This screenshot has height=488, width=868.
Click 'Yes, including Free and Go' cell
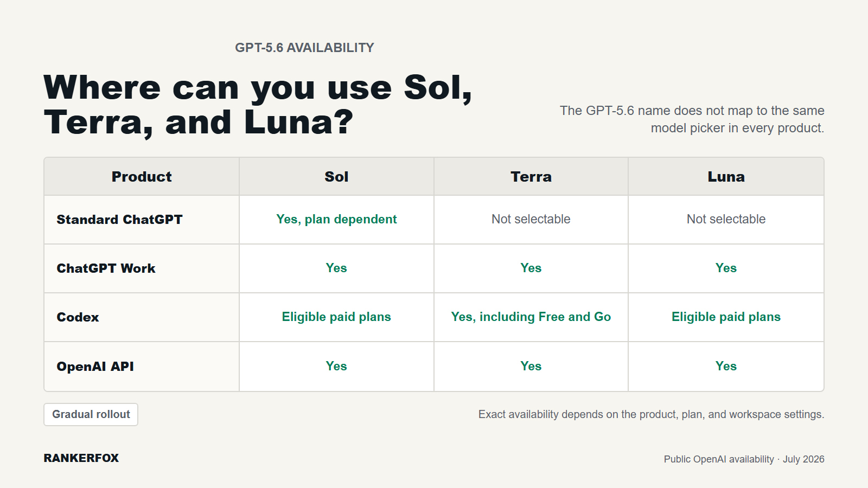tap(531, 317)
